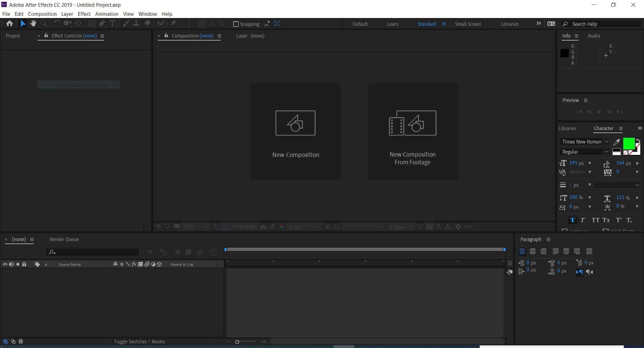Switch to the Project panel tab
The height and width of the screenshot is (348, 644).
(x=13, y=36)
